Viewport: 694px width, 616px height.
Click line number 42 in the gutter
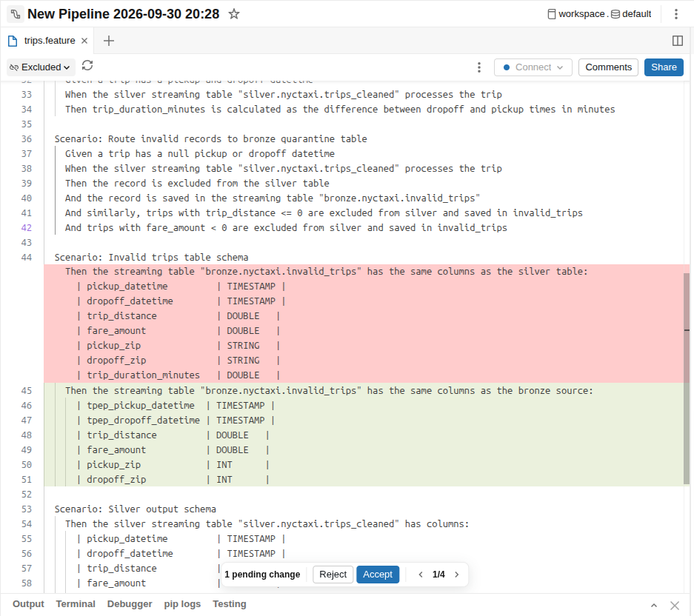tap(27, 228)
